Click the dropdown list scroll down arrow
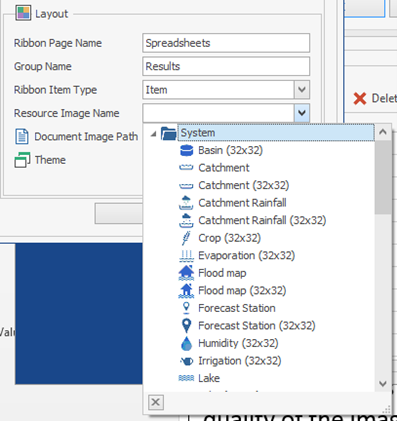 [x=383, y=384]
